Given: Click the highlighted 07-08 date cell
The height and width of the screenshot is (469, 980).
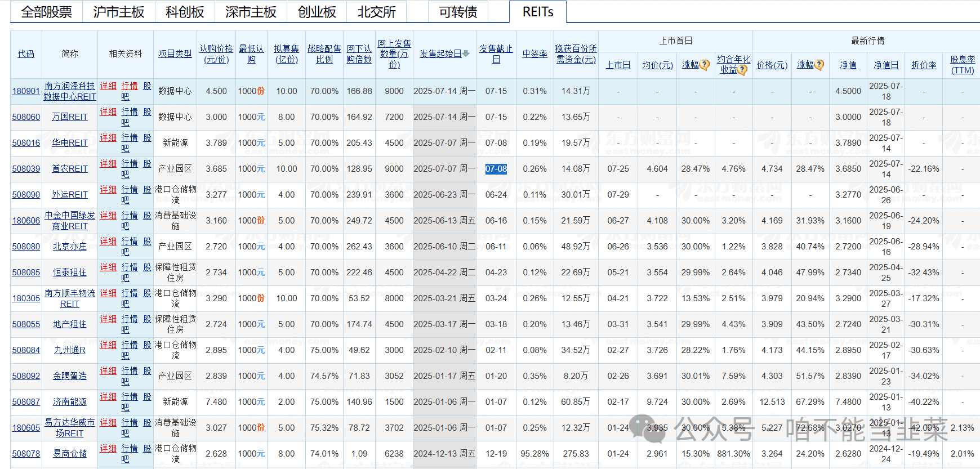Looking at the screenshot, I should point(496,169).
